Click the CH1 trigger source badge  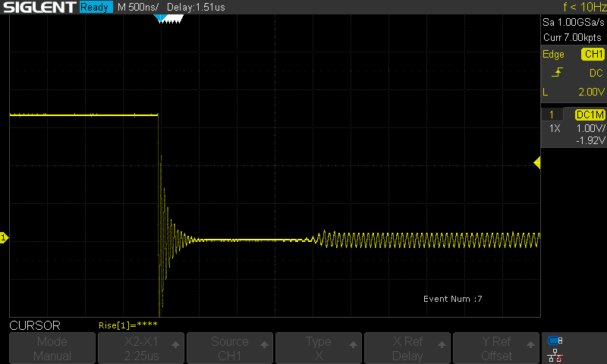tap(593, 55)
